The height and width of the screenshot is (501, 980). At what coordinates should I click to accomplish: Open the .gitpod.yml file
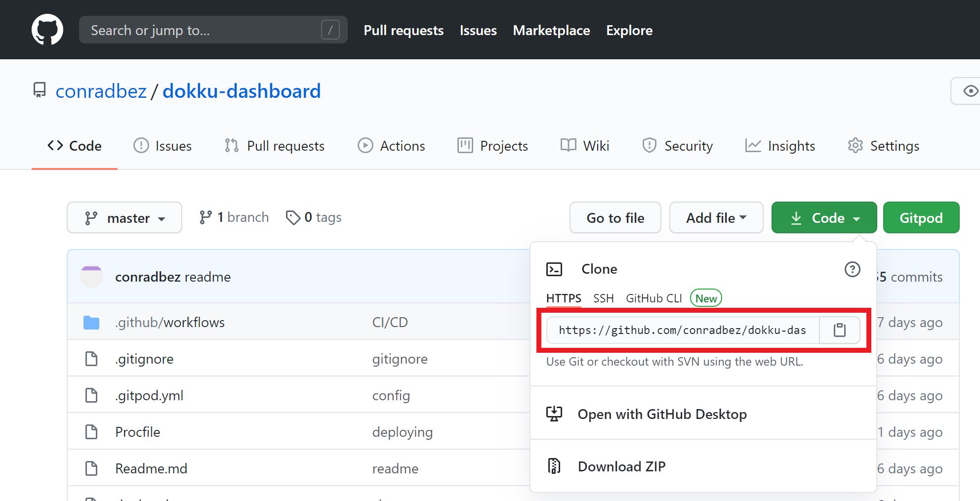[x=149, y=395]
